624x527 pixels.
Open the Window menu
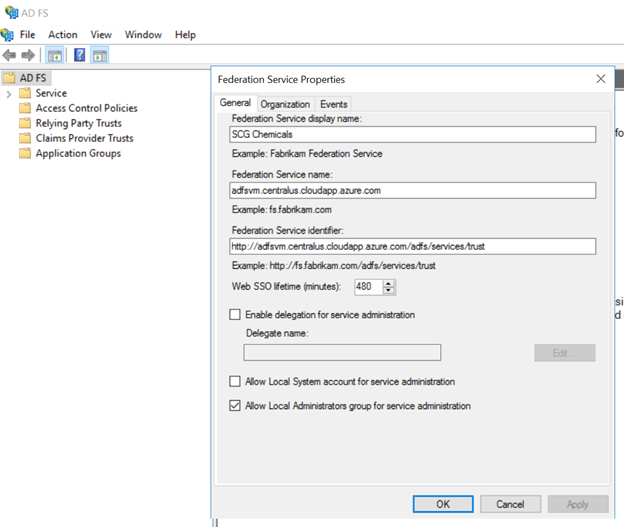[143, 35]
